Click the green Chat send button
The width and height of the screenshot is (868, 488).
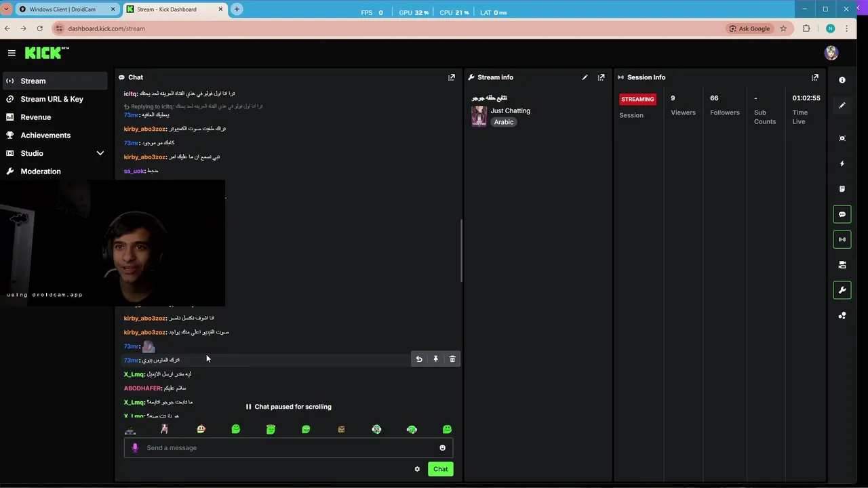(441, 469)
